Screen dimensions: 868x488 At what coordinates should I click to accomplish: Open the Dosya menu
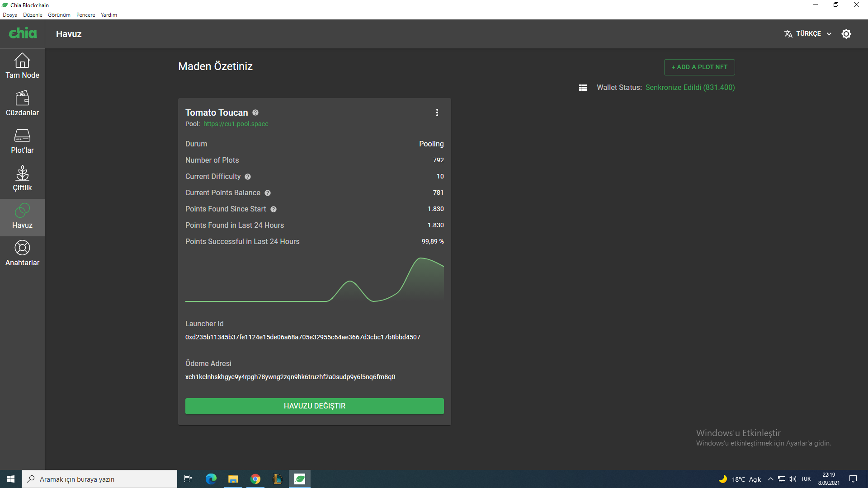pyautogui.click(x=10, y=15)
